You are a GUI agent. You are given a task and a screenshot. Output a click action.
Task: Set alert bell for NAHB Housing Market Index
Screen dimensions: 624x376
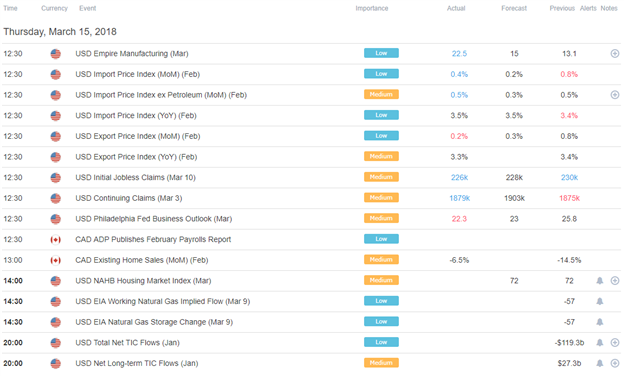(599, 281)
